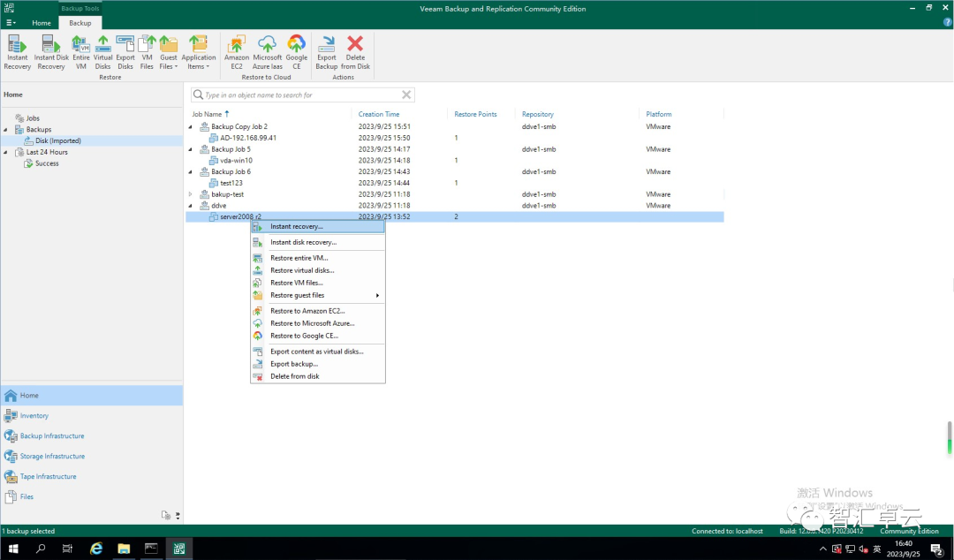Screen dimensions: 954x560
Task: Collapse Backup Job 5 row
Action: point(191,149)
